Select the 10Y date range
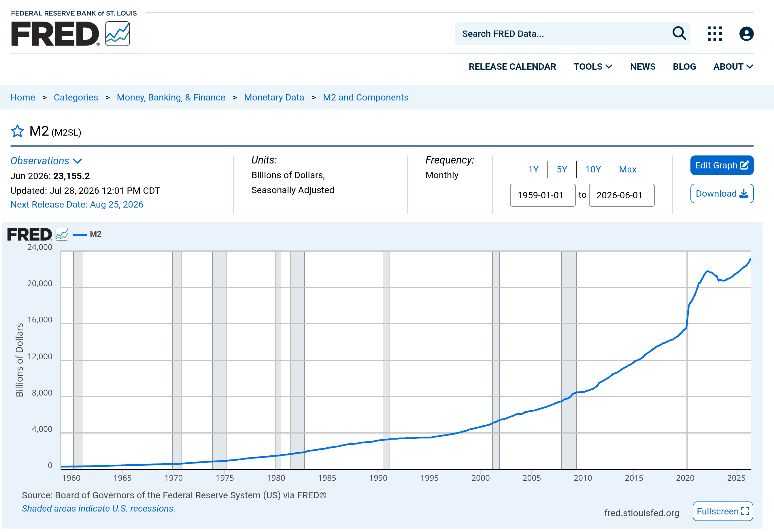This screenshot has width=774, height=532. 593,169
